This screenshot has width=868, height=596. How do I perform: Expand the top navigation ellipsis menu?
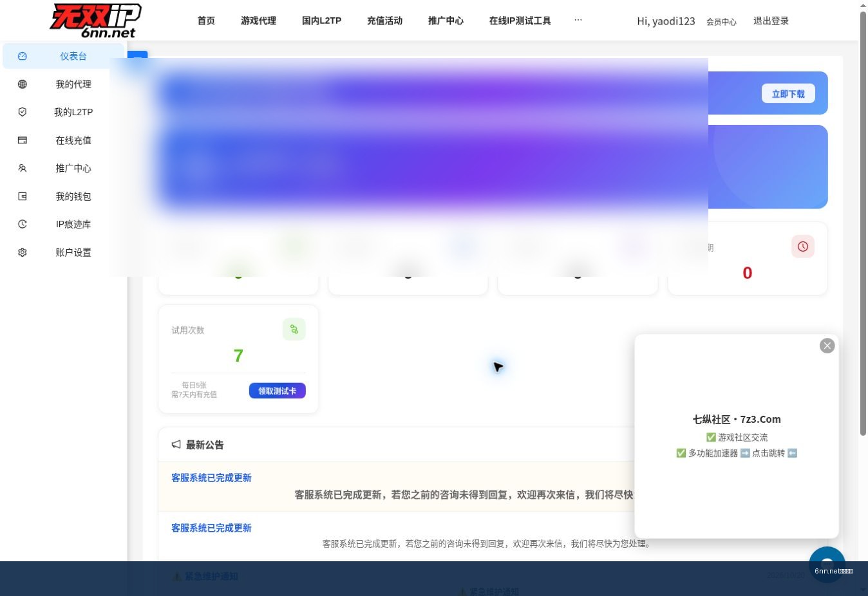pyautogui.click(x=578, y=20)
